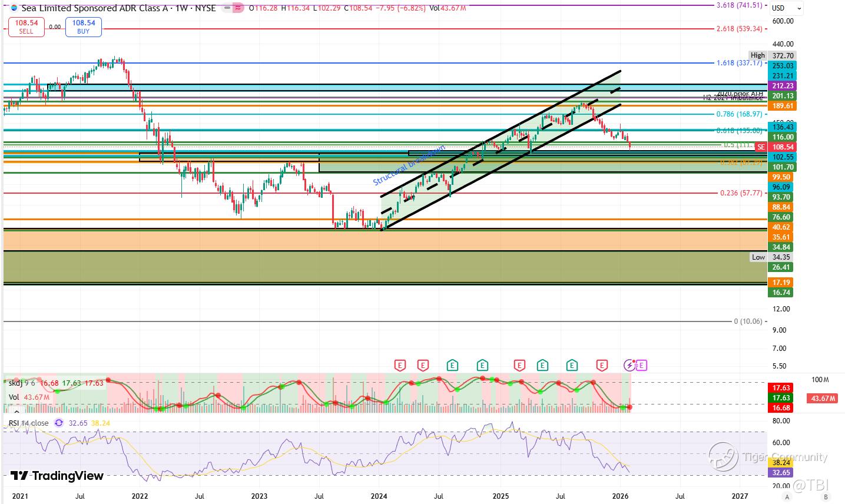Click the Sea Limited symbol logo icon
Viewport: 845px width, 504px height.
pos(14,8)
